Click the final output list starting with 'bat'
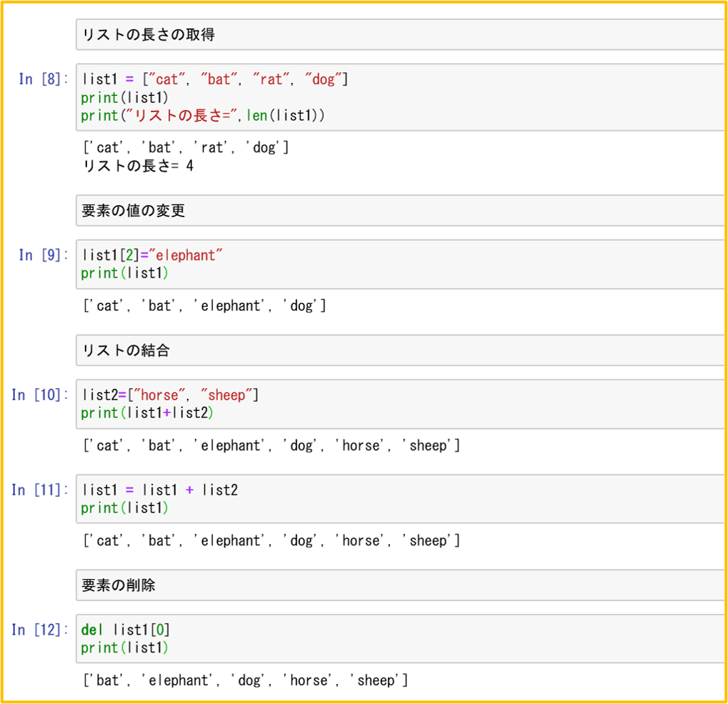Image resolution: width=728 pixels, height=704 pixels. pyautogui.click(x=245, y=680)
